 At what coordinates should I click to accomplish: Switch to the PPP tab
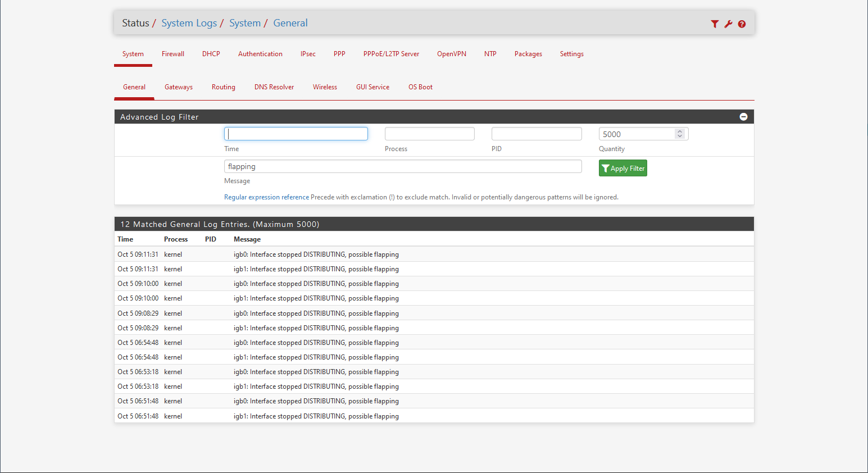coord(339,54)
